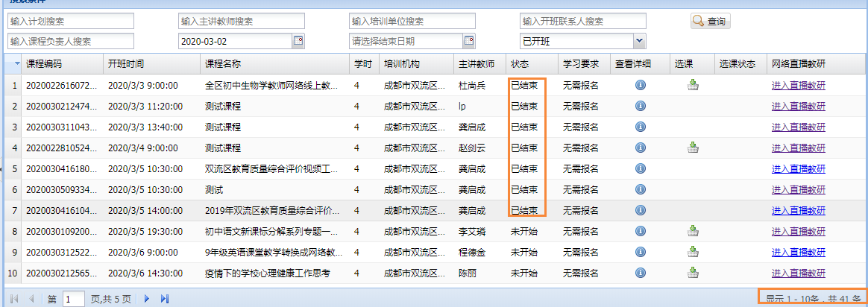Click the info icon for row 1 details
This screenshot has width=868, height=307.
640,86
